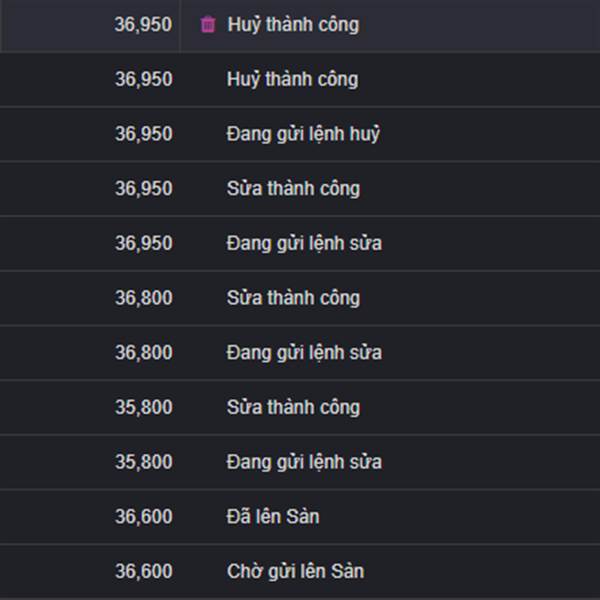Click "Sửa thành công" in the 36,950 row

click(x=293, y=189)
